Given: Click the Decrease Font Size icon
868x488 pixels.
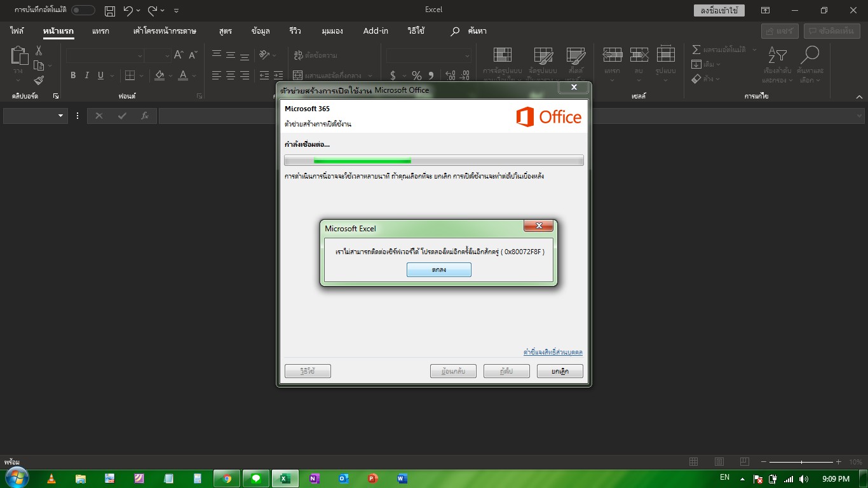Looking at the screenshot, I should coord(192,55).
